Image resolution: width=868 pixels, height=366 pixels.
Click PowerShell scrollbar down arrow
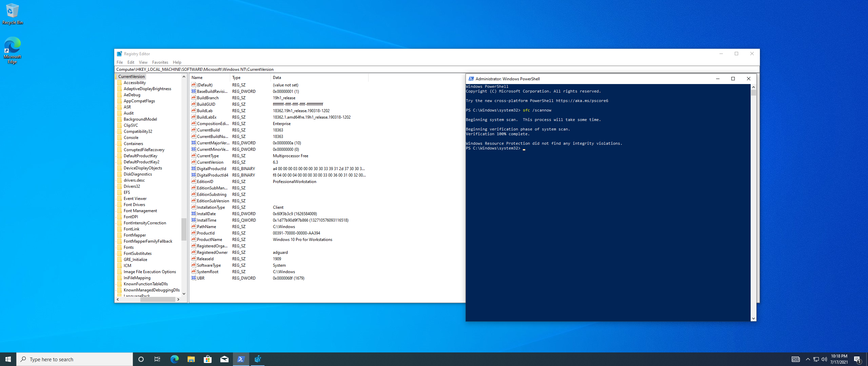pyautogui.click(x=753, y=319)
